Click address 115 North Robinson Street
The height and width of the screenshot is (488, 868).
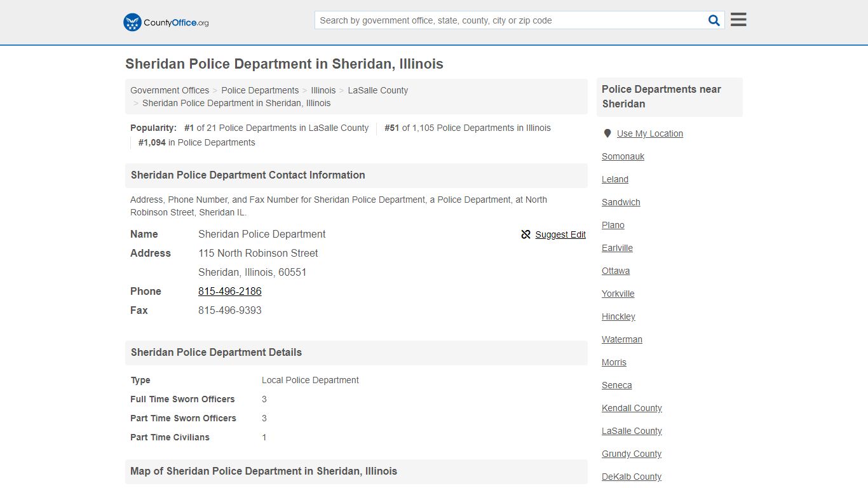click(258, 253)
